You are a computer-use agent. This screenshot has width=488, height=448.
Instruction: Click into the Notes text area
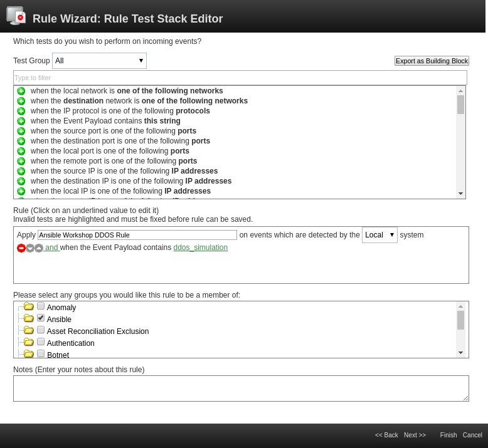pyautogui.click(x=241, y=388)
